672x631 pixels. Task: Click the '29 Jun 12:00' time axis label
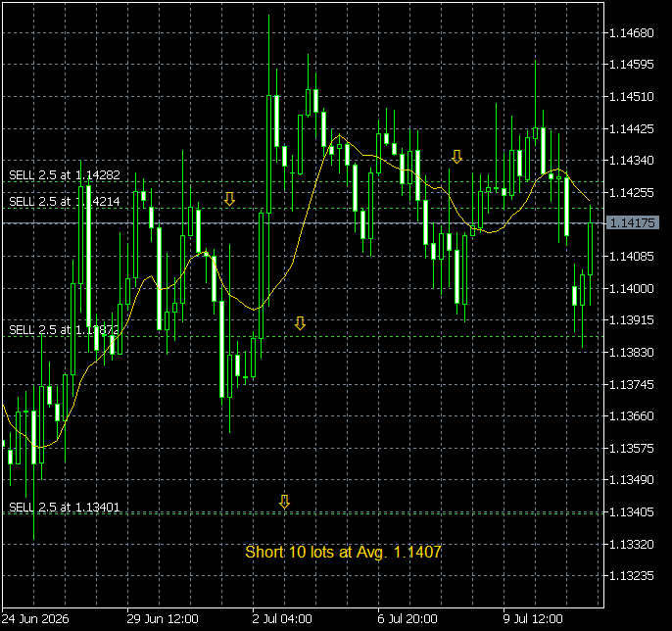163,619
